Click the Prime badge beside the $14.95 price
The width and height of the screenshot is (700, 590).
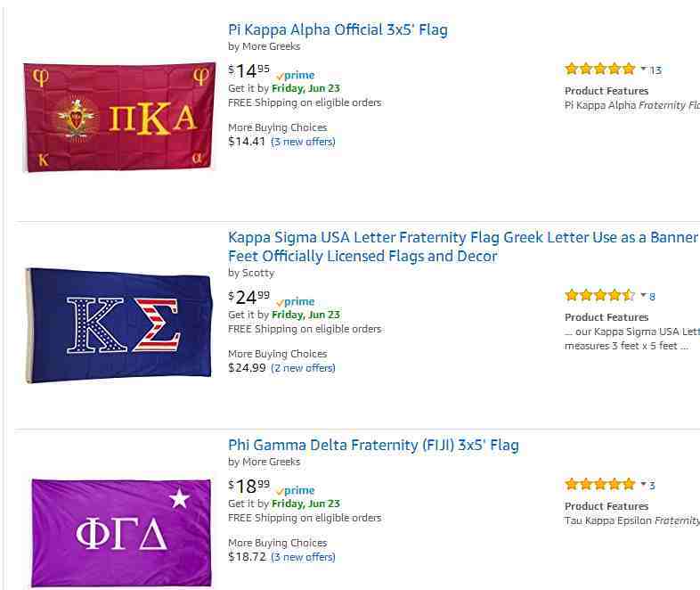tap(296, 75)
